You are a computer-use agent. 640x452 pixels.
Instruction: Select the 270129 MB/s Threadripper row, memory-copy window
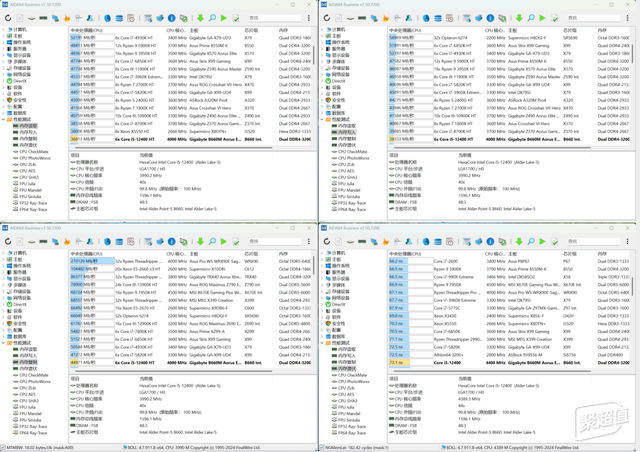pyautogui.click(x=190, y=261)
